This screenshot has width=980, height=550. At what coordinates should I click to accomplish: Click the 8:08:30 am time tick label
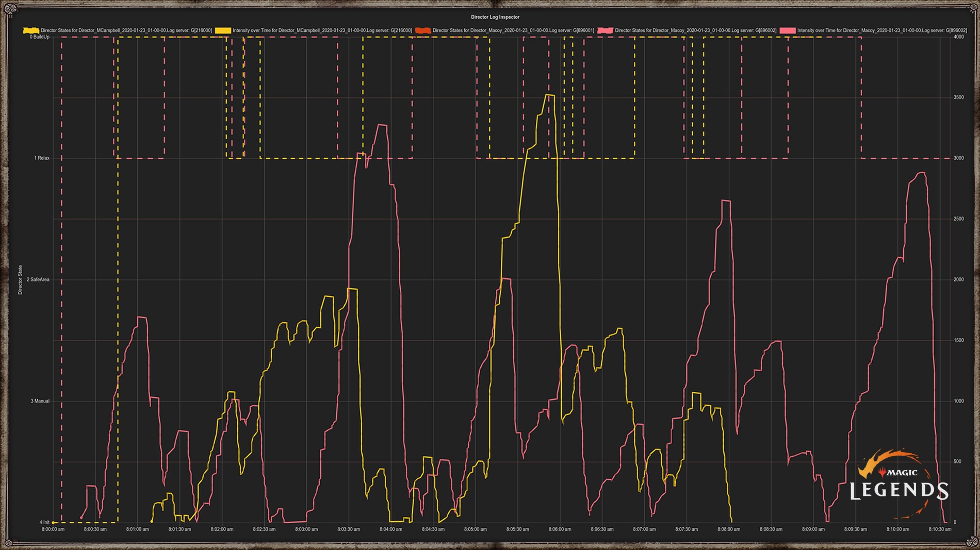click(771, 529)
